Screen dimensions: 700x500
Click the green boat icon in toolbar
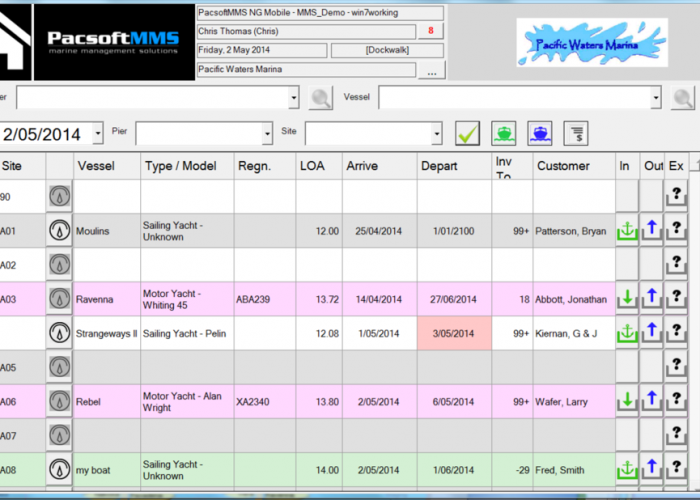tap(504, 133)
